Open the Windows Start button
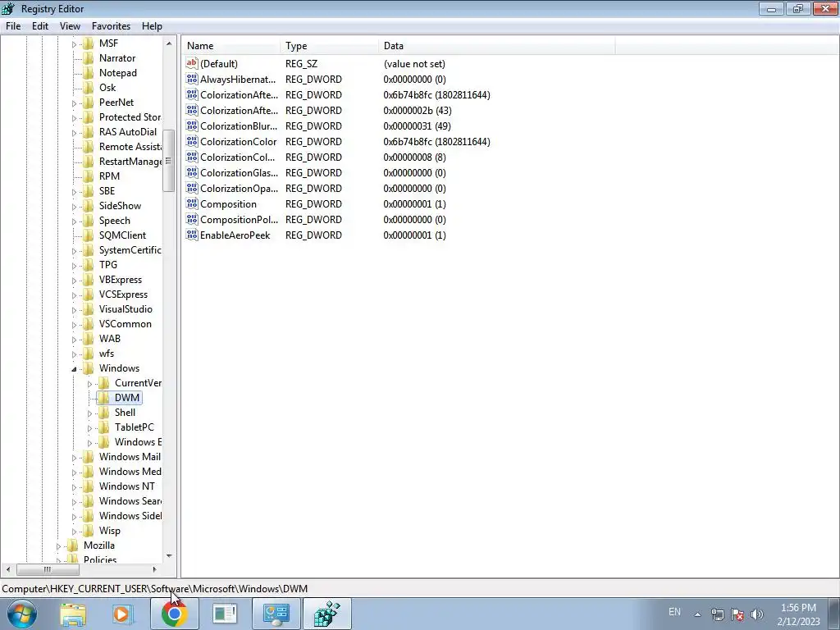Screen dimensions: 840x630 coord(22,614)
